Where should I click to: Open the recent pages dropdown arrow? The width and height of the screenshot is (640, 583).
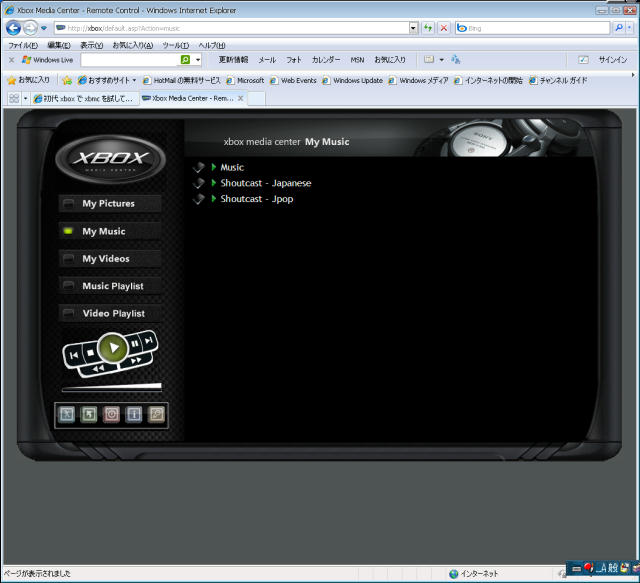(44, 28)
